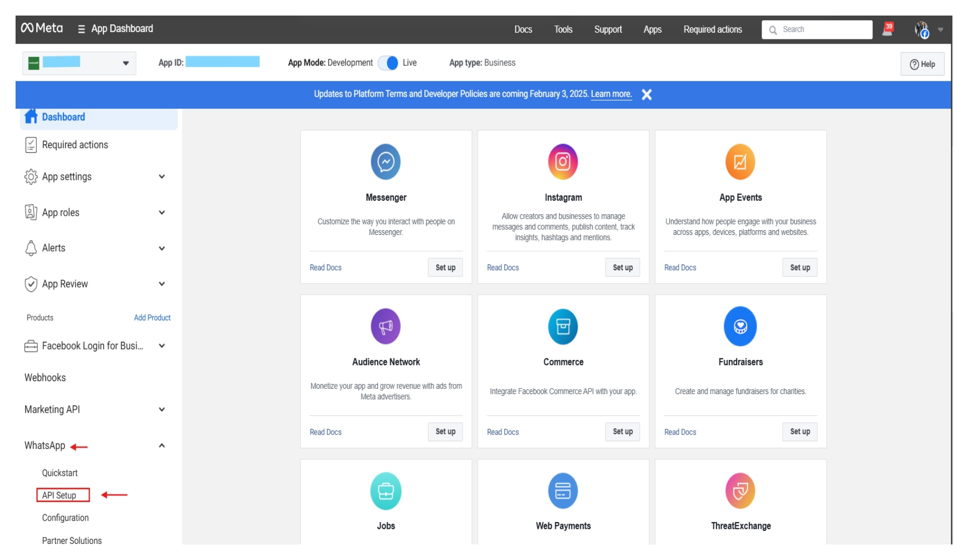968x560 pixels.
Task: Open the App Dashboard hamburger menu
Action: point(81,29)
